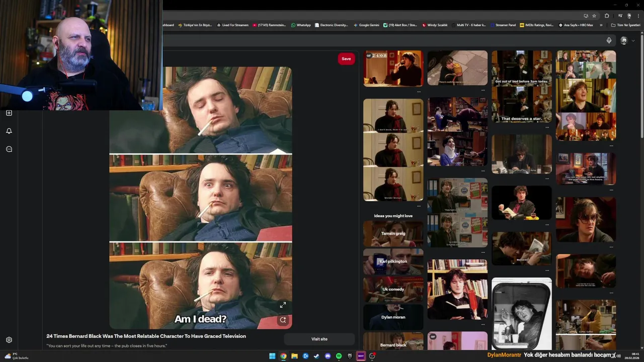Click the main Bernard Black 'Am I dead?' image
Image resolution: width=644 pixels, height=362 pixels.
[201, 198]
